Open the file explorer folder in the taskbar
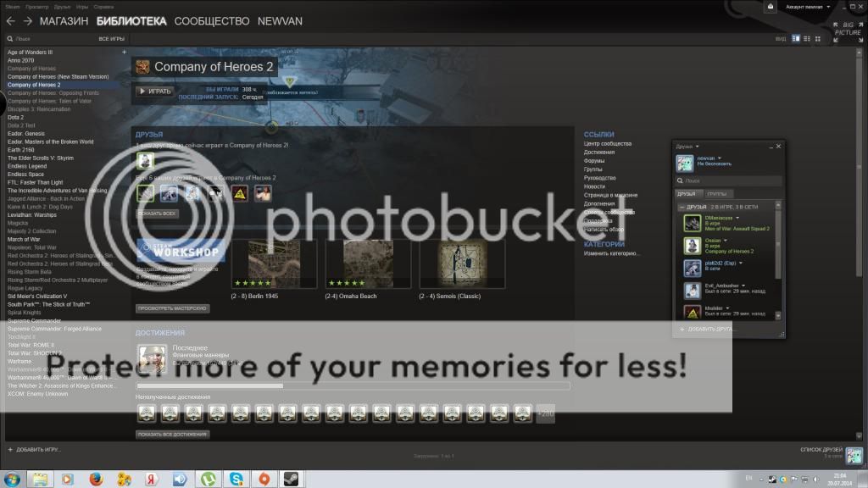The image size is (868, 488). coord(40,479)
